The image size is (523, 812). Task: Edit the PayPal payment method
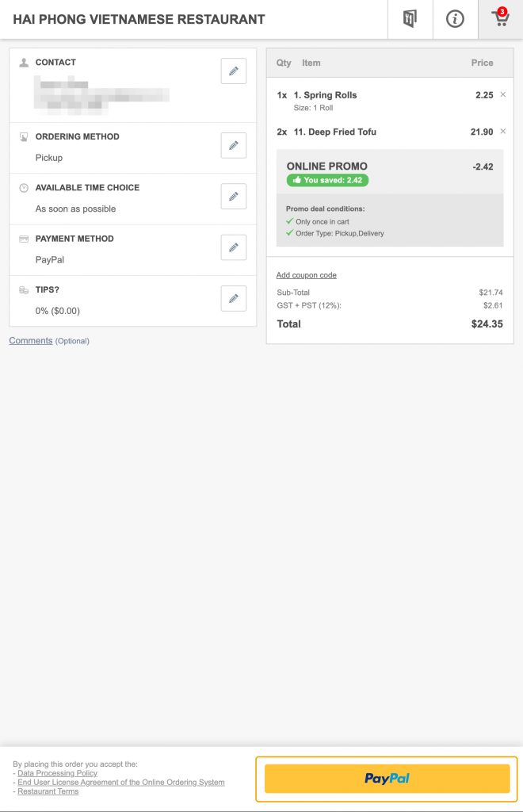(233, 247)
